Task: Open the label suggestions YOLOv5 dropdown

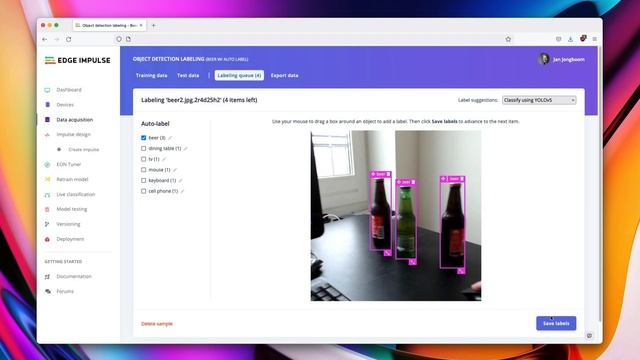Action: click(539, 100)
